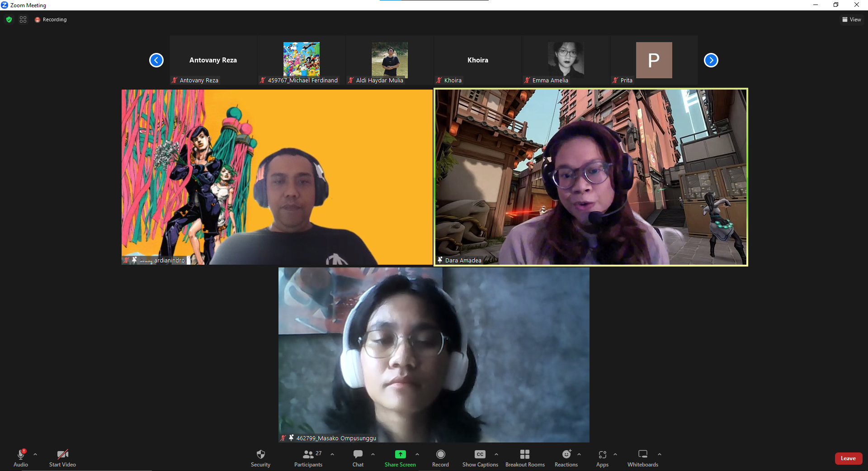This screenshot has height=471, width=868.
Task: Expand Share Screen options arrow
Action: [417, 454]
